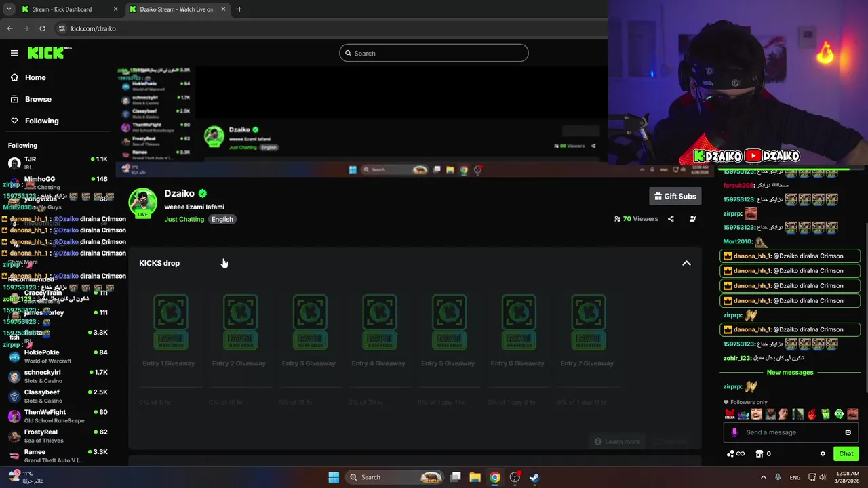
Task: Open Chrome from taskbar
Action: click(x=495, y=477)
